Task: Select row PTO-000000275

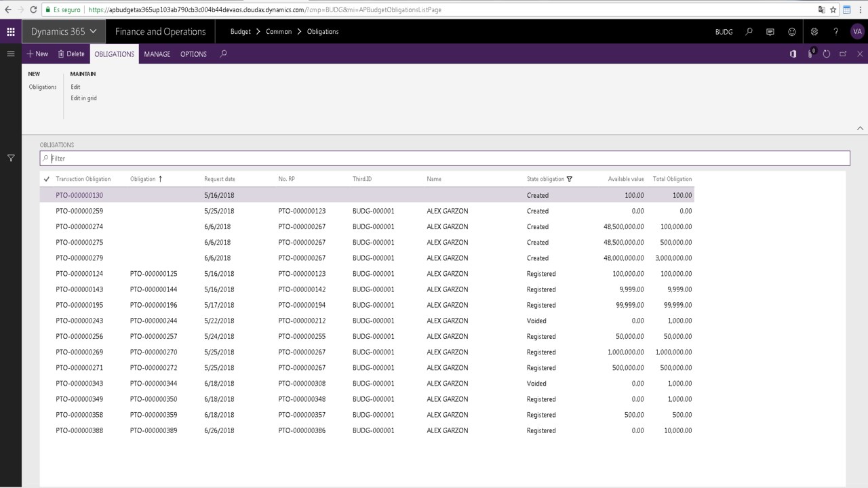Action: tap(367, 242)
